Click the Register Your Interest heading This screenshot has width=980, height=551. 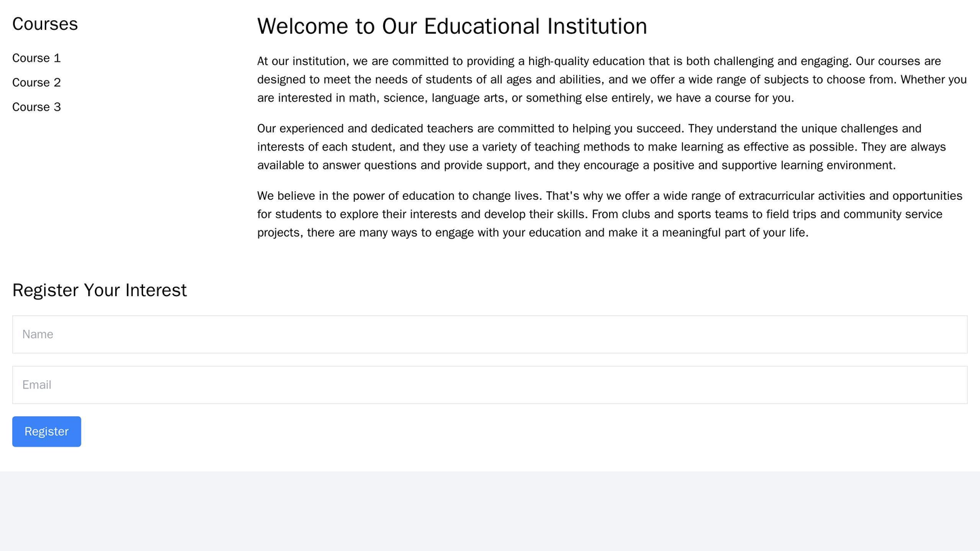(x=99, y=289)
